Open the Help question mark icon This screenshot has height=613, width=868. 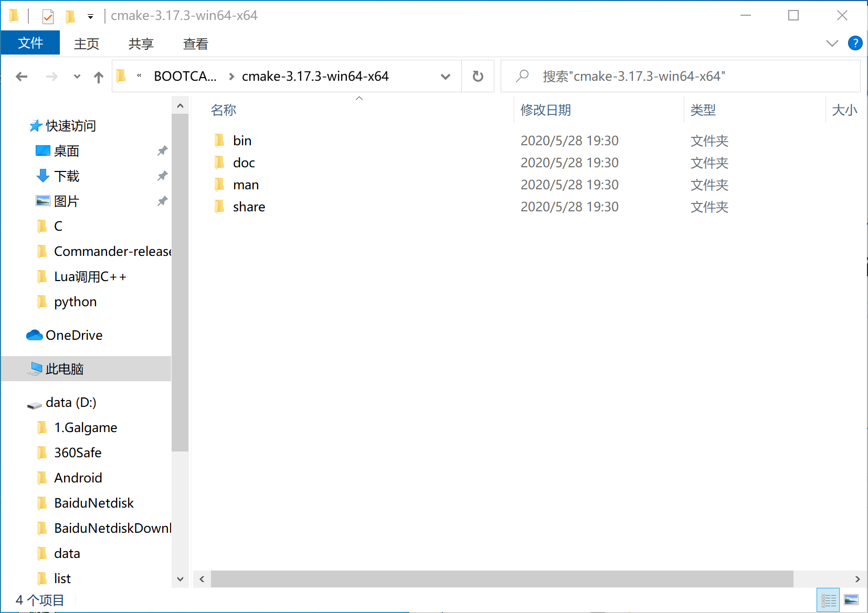tap(855, 43)
